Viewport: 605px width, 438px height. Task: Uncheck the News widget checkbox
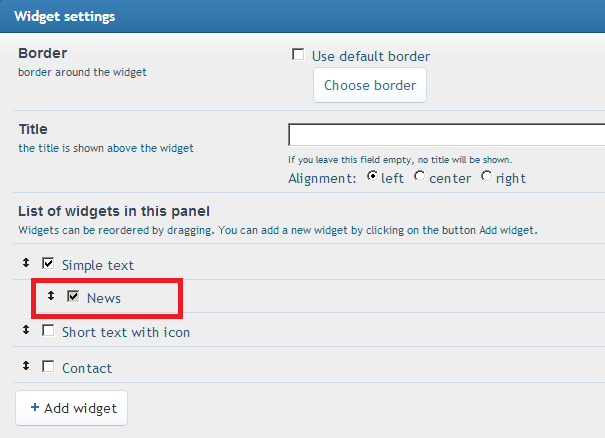tap(73, 297)
